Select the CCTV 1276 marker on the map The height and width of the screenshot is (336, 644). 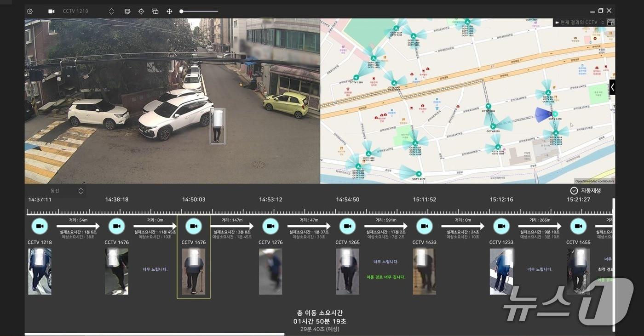tap(493, 126)
